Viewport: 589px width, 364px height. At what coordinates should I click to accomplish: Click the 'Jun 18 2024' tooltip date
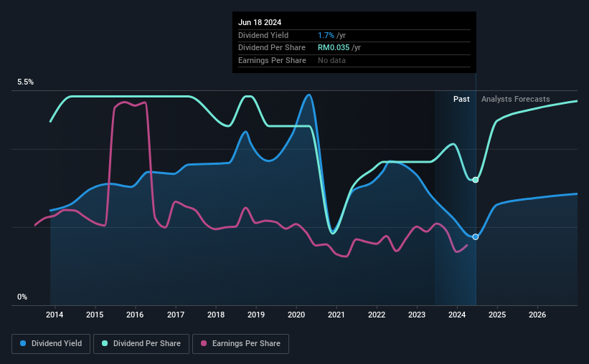[260, 22]
